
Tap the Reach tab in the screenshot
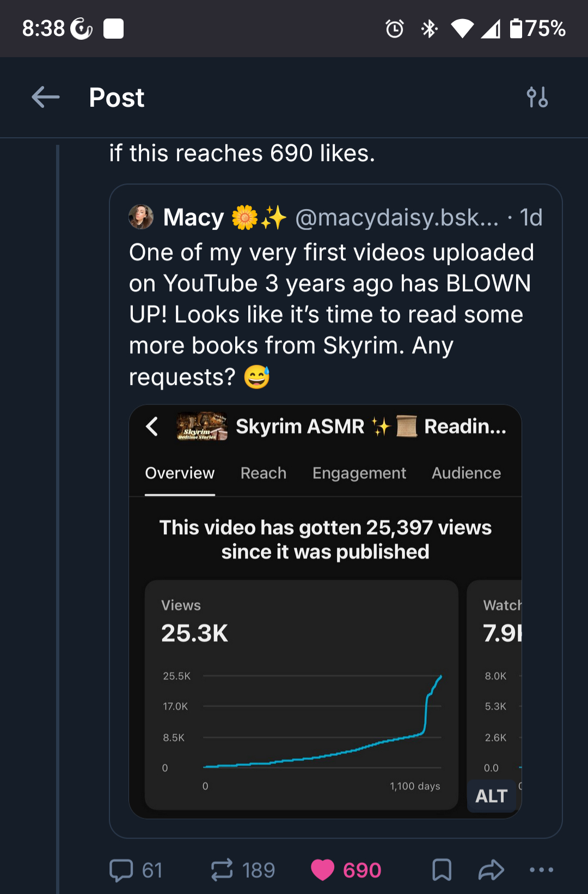click(264, 473)
